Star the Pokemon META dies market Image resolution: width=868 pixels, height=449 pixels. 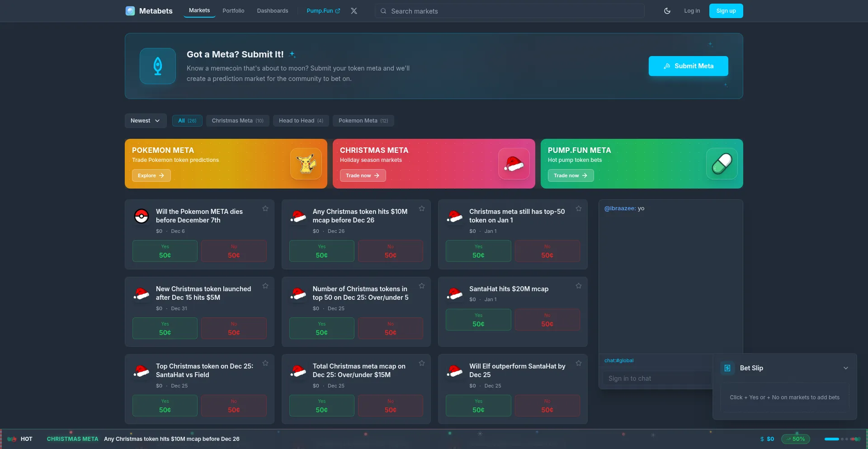pos(265,208)
